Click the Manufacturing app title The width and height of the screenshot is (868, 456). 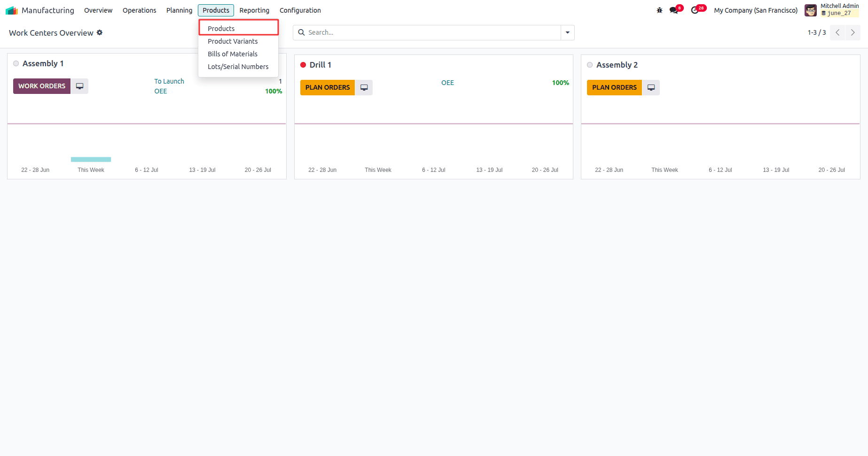point(48,10)
